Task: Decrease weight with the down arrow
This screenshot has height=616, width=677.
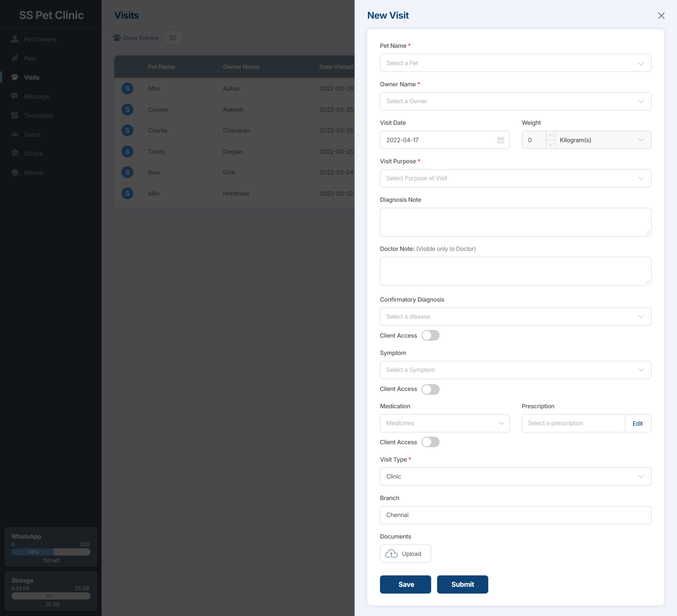Action: click(550, 144)
